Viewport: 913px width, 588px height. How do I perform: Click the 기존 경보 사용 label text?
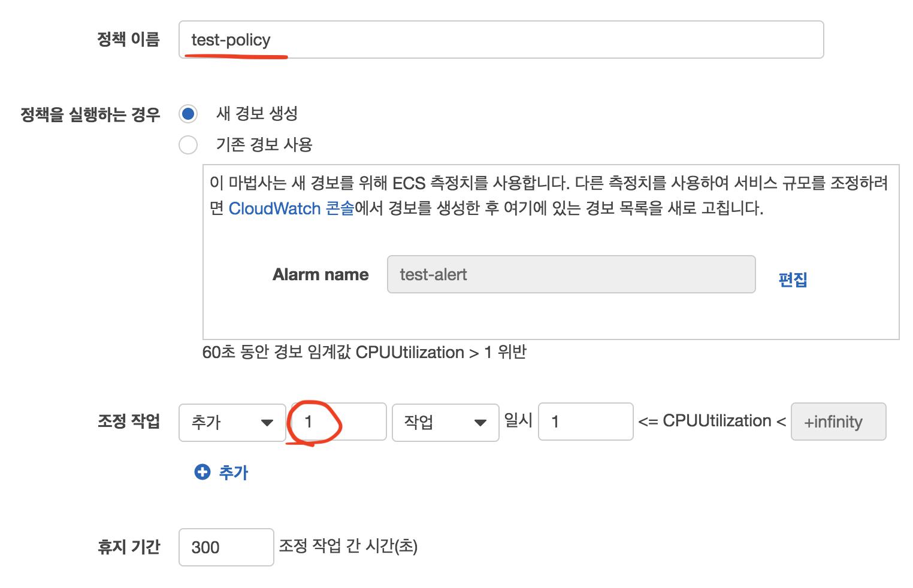[x=264, y=145]
